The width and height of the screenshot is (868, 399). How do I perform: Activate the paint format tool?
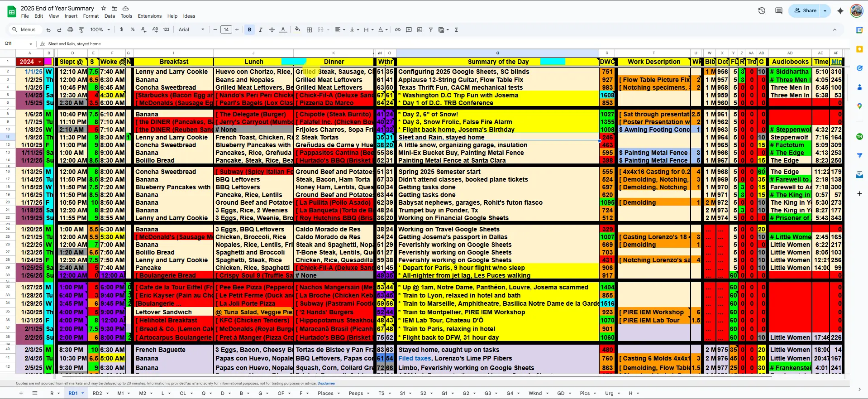point(81,30)
